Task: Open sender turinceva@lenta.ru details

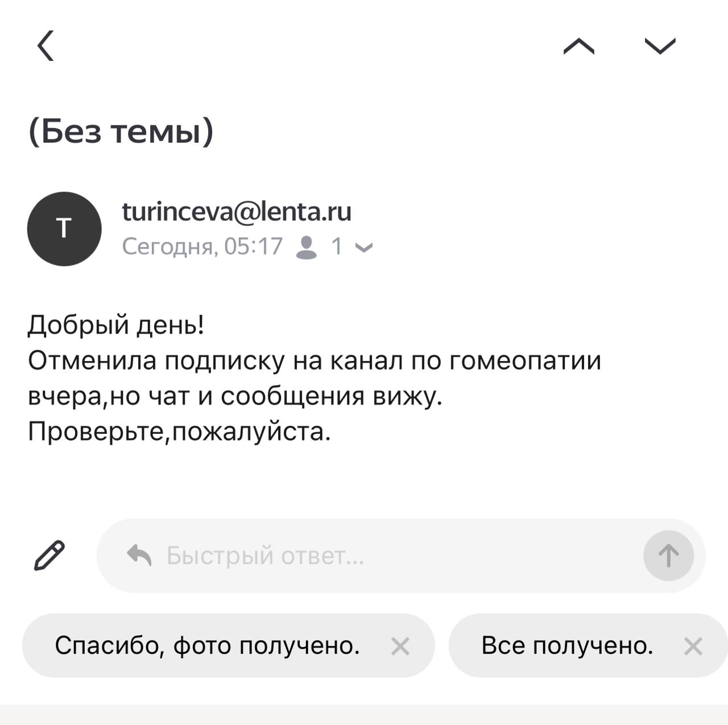Action: pos(237,212)
